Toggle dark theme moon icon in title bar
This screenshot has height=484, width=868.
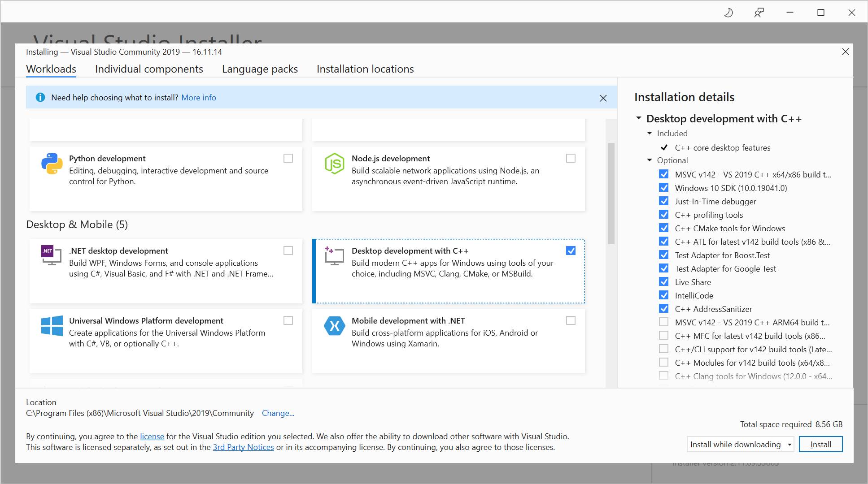pos(728,13)
